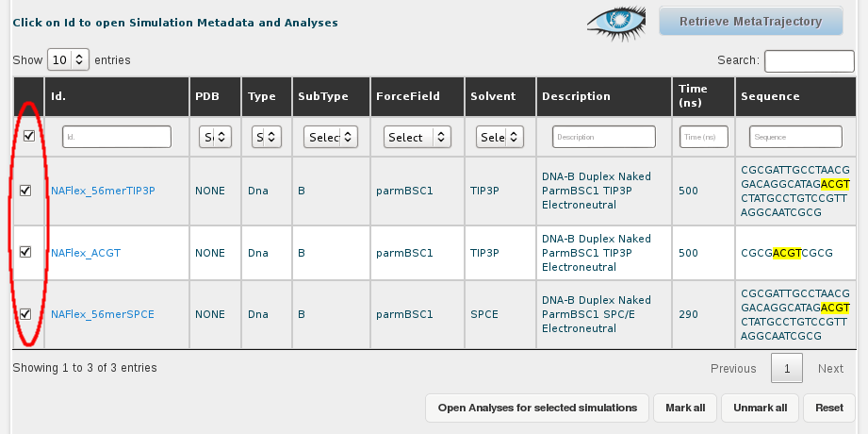The width and height of the screenshot is (868, 434).
Task: Click the Search text field
Action: point(809,60)
